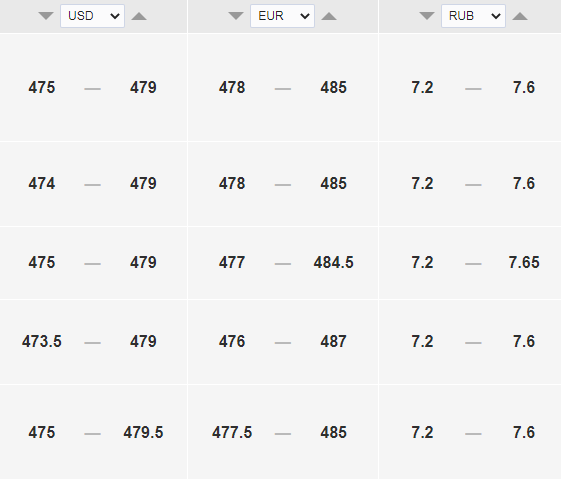561x479 pixels.
Task: Select the 484.5 EUR sell rate
Action: (333, 262)
